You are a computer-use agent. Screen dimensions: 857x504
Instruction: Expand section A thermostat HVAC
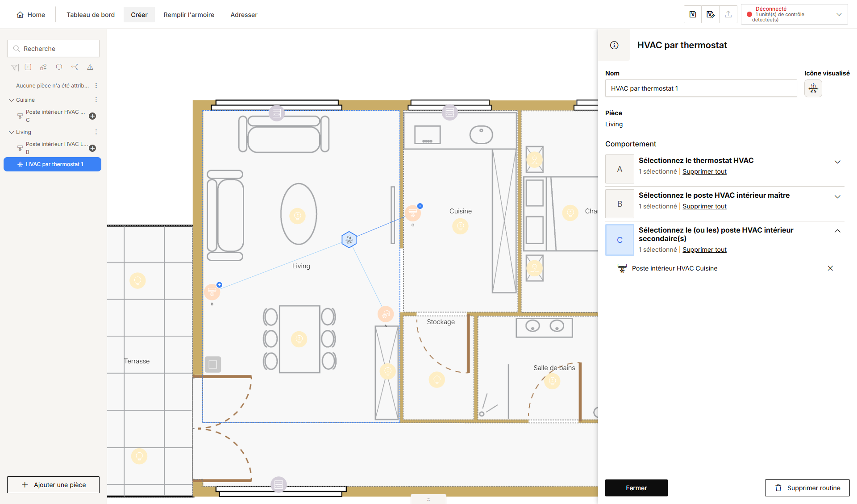pyautogui.click(x=837, y=162)
